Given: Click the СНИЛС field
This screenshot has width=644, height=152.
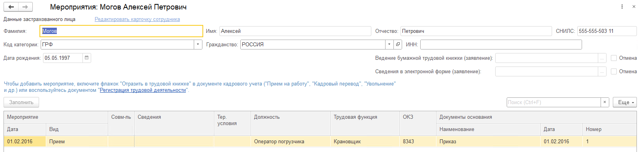Looking at the screenshot, I should pos(607,31).
